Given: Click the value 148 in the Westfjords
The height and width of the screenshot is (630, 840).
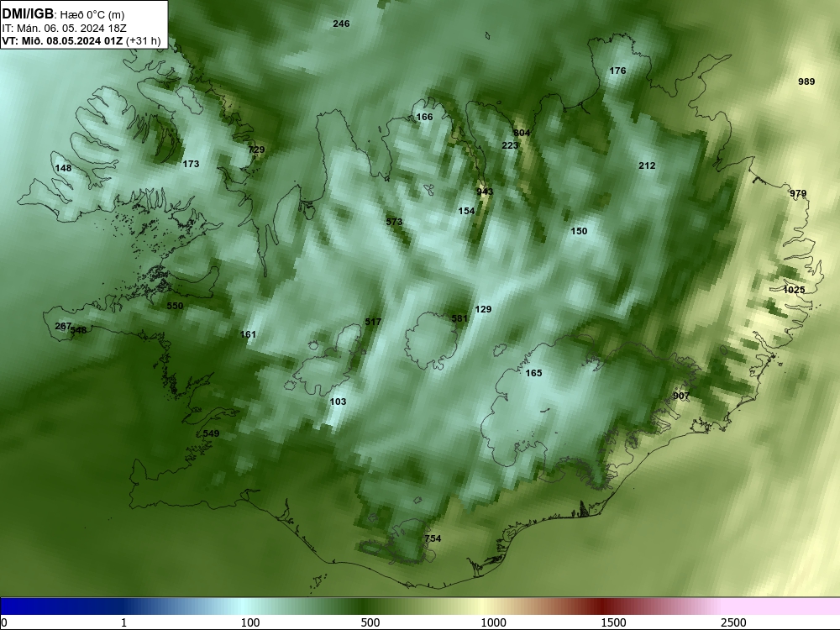Looking at the screenshot, I should (x=63, y=168).
